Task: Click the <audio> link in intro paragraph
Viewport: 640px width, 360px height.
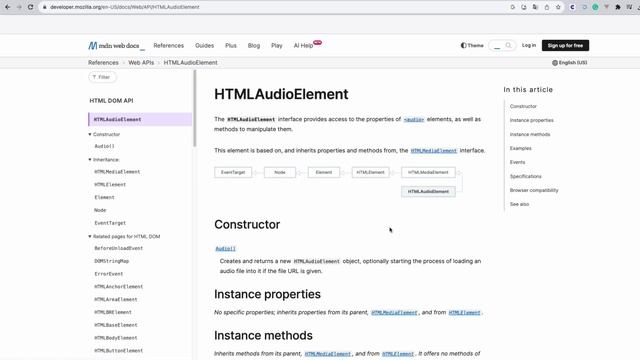Action: (414, 120)
